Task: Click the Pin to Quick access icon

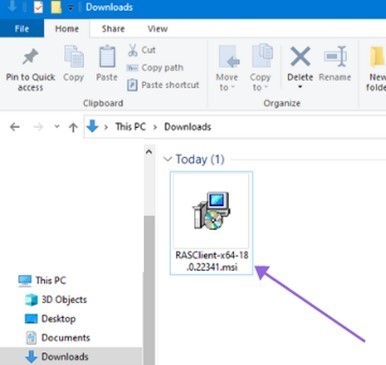Action: tap(30, 57)
